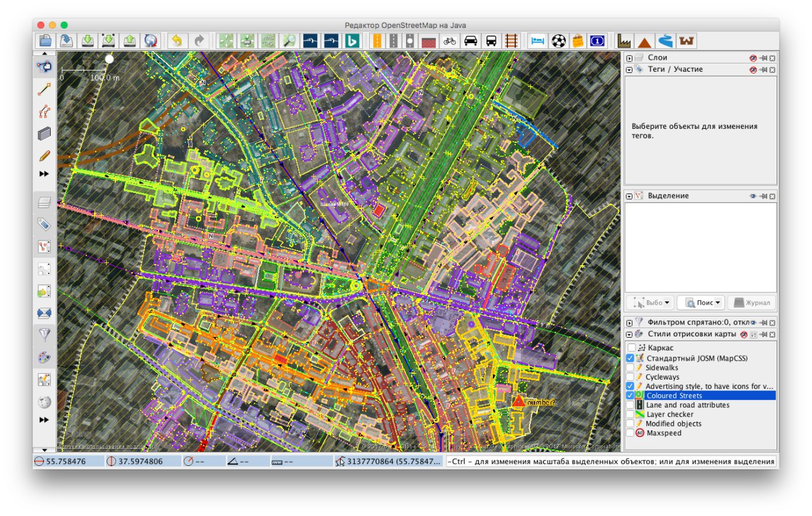Toggle the Tags panel tag icon in the sidebar
812x516 pixels.
coord(44,224)
